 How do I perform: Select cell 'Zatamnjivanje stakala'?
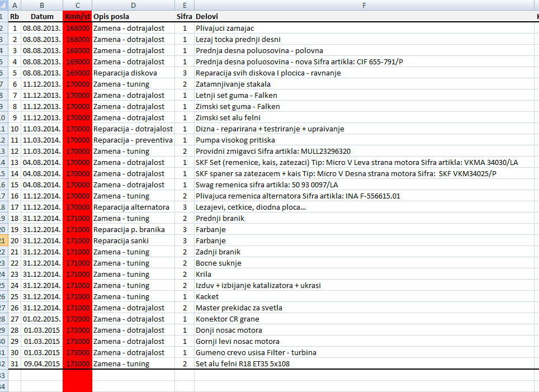[364, 84]
